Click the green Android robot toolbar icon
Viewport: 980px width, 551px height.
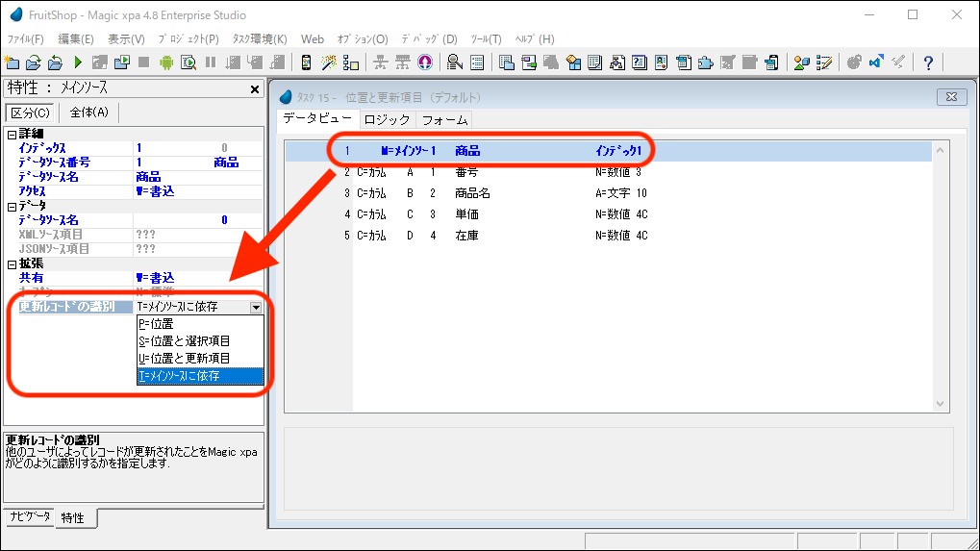tap(165, 63)
